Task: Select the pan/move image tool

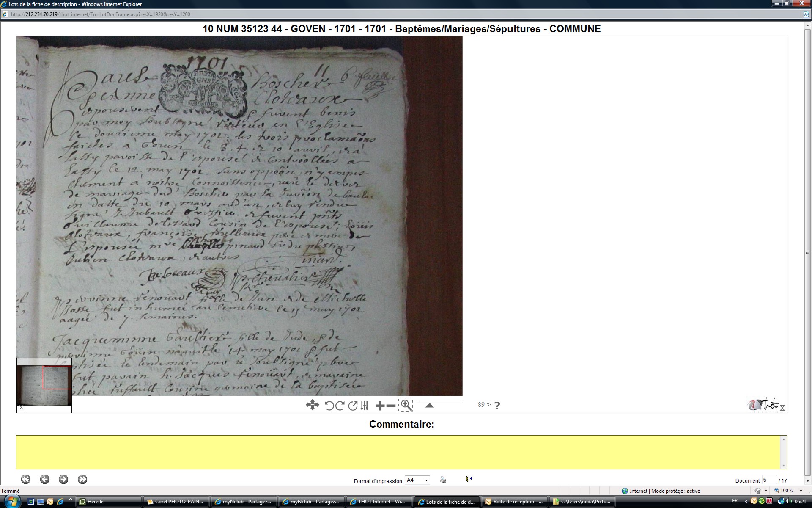Action: click(x=312, y=405)
